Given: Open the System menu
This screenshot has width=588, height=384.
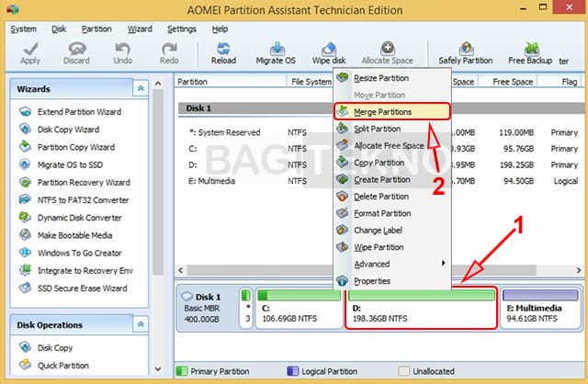Looking at the screenshot, I should pos(24,28).
